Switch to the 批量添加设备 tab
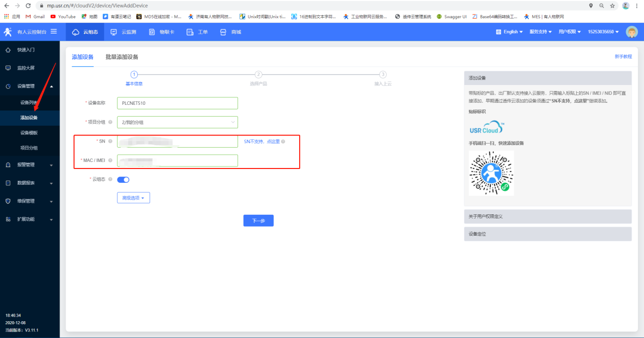The width and height of the screenshot is (644, 338). tap(122, 57)
